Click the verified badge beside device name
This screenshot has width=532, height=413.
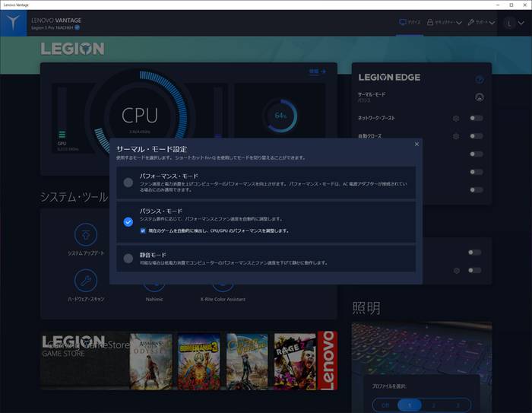click(x=78, y=27)
